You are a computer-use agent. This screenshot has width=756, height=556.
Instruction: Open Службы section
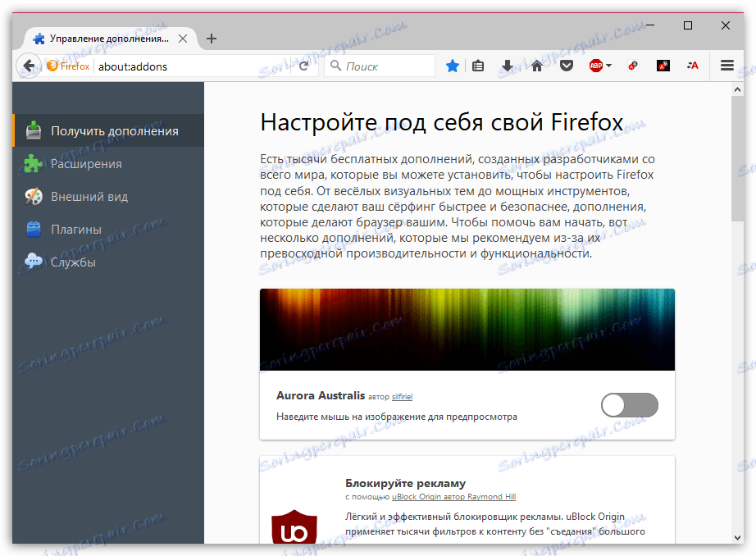(108, 262)
